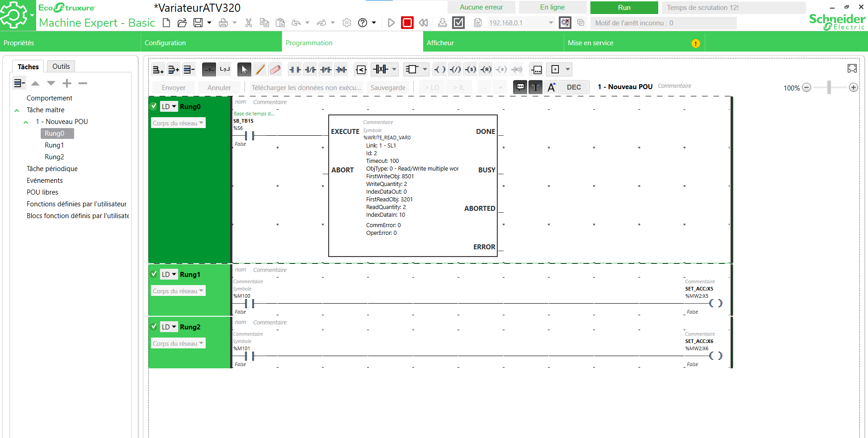868x438 pixels.
Task: Insert a normally closed contact
Action: (310, 69)
